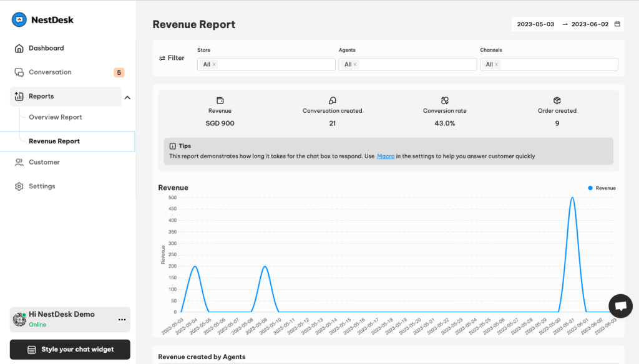Collapse the Reports submenu chevron
This screenshot has height=364, width=639.
tap(127, 98)
